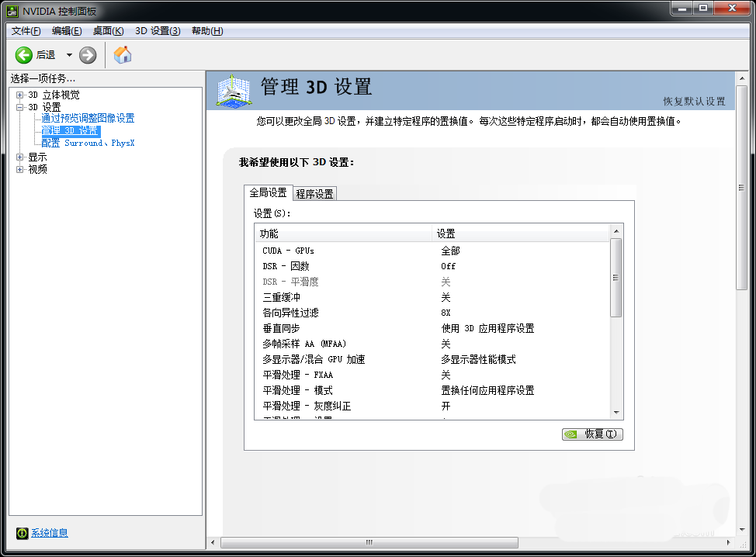756x557 pixels.
Task: Click the 使用 3D 应用程序设置 value
Action: coord(487,328)
